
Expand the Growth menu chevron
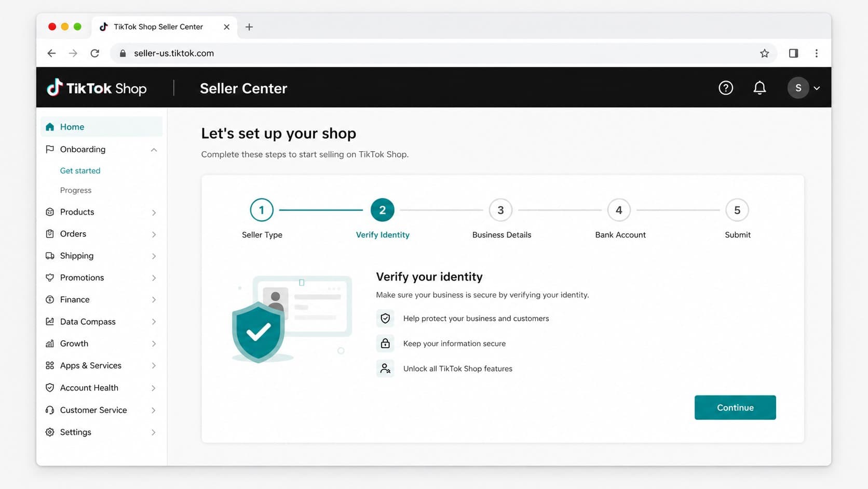tap(154, 344)
